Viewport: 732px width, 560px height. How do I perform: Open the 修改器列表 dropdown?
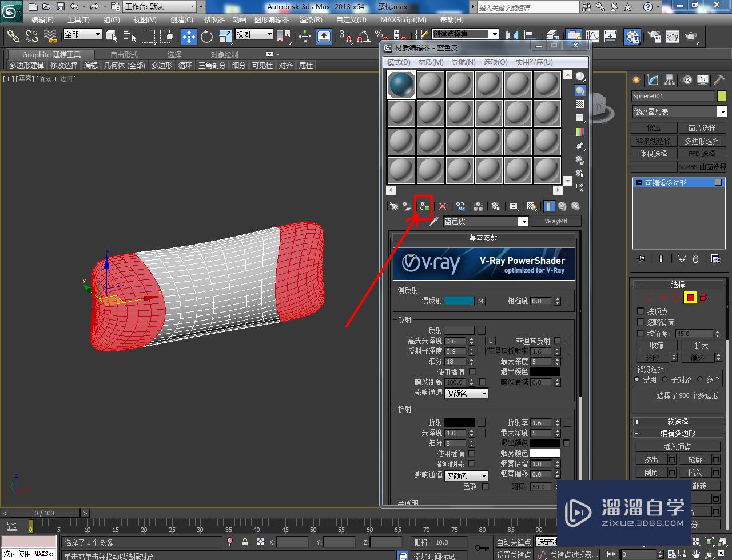pyautogui.click(x=679, y=111)
